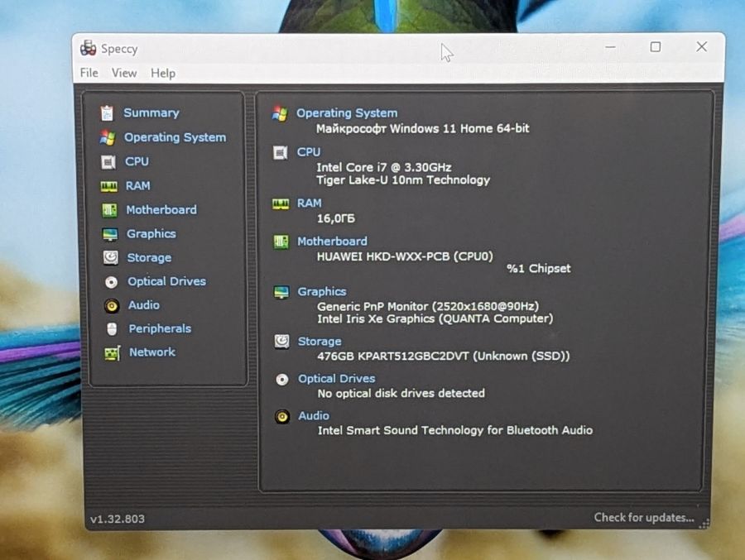Select the Storage heading in summary panel
Image resolution: width=745 pixels, height=560 pixels.
[x=320, y=342]
